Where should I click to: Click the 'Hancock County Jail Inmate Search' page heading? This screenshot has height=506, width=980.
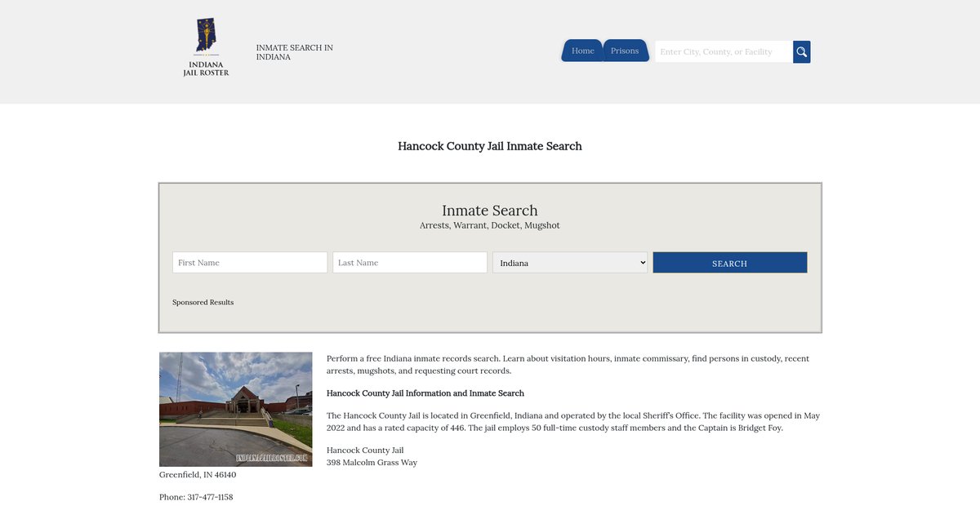(490, 146)
